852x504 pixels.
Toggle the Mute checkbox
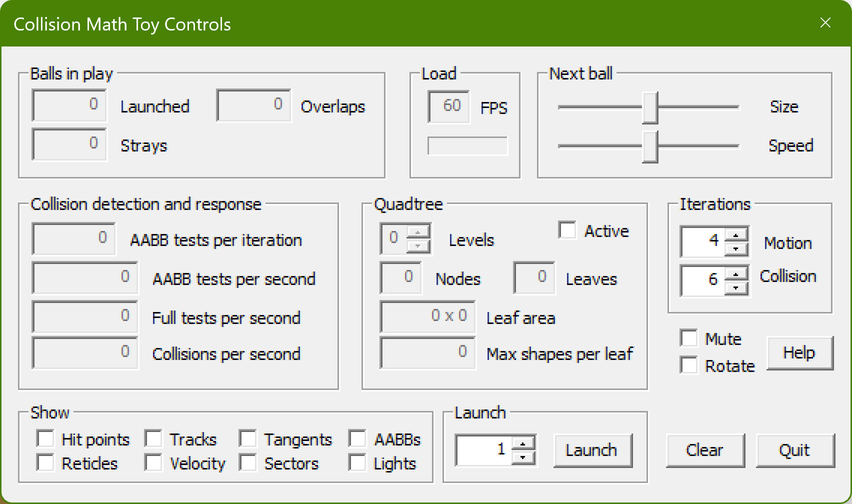pos(689,338)
